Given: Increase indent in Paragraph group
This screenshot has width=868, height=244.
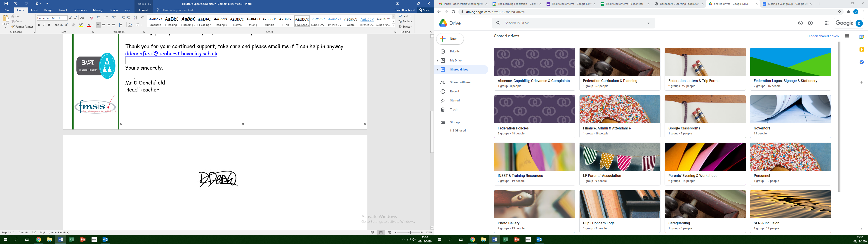Looking at the screenshot, I should point(128,18).
